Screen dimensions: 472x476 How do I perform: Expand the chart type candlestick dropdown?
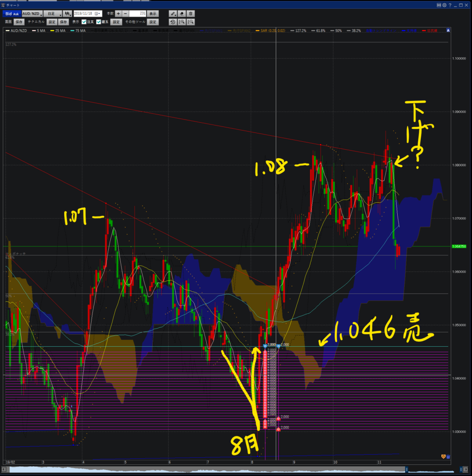[x=68, y=14]
